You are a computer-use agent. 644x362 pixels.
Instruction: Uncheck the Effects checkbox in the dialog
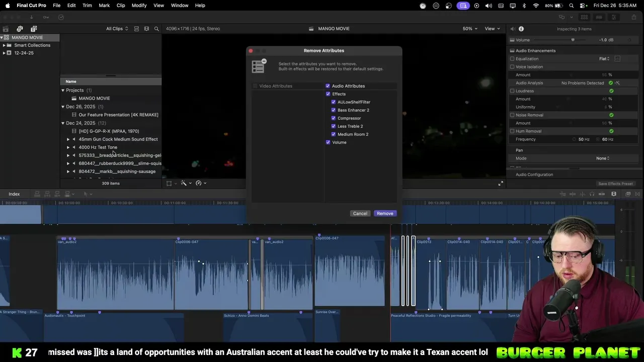(328, 94)
